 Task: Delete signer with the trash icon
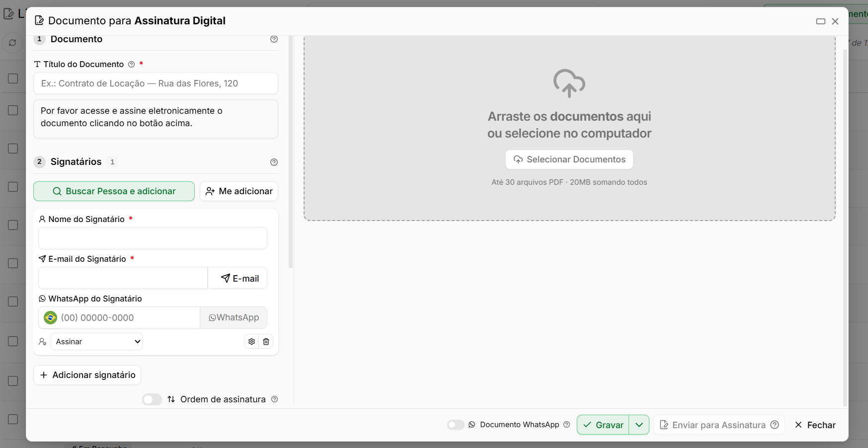(266, 342)
